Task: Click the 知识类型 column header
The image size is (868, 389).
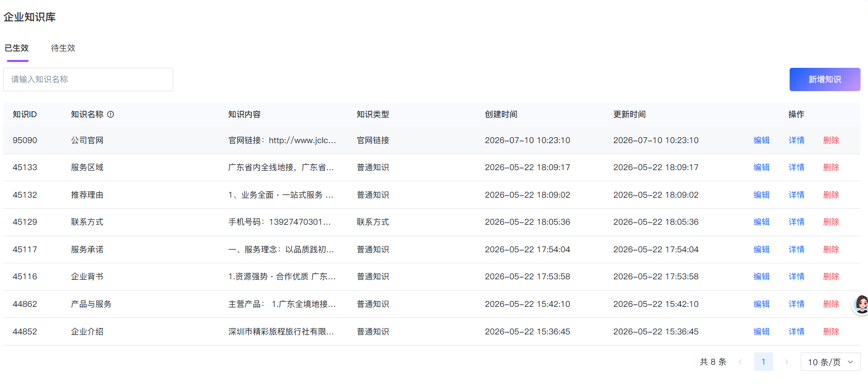Action: coord(373,114)
